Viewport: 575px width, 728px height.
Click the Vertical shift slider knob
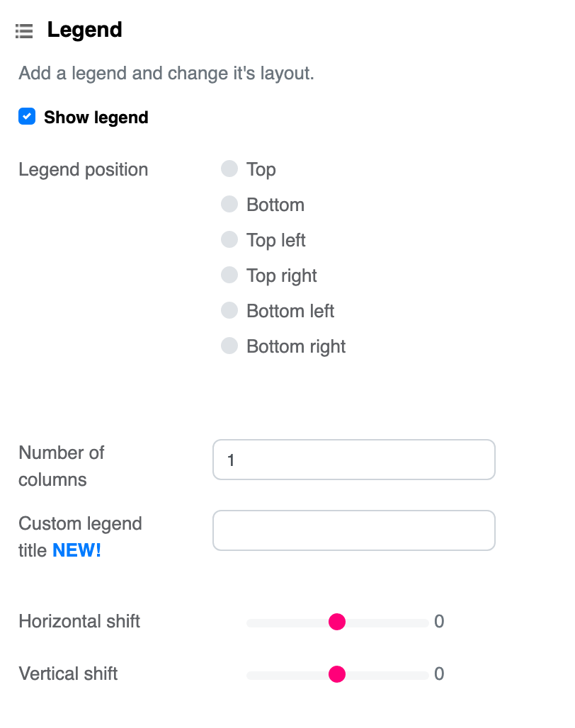tap(337, 674)
